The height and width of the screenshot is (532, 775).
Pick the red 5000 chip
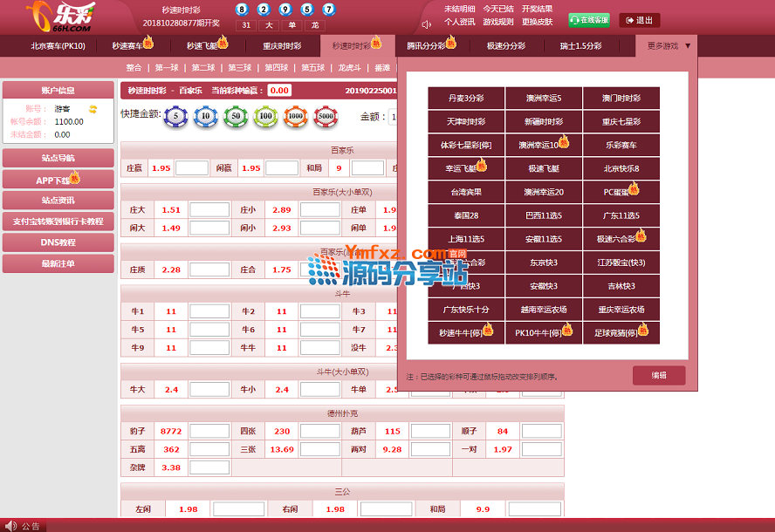click(326, 116)
